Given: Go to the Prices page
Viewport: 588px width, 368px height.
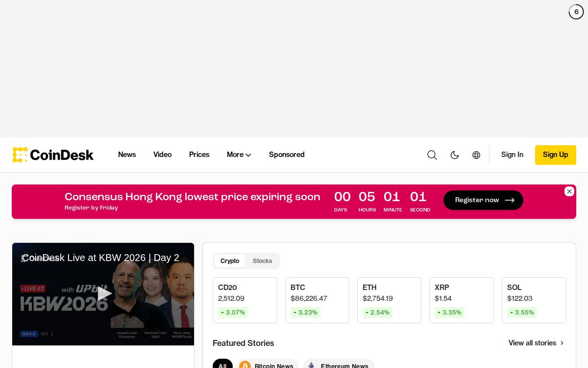Looking at the screenshot, I should click(x=199, y=155).
